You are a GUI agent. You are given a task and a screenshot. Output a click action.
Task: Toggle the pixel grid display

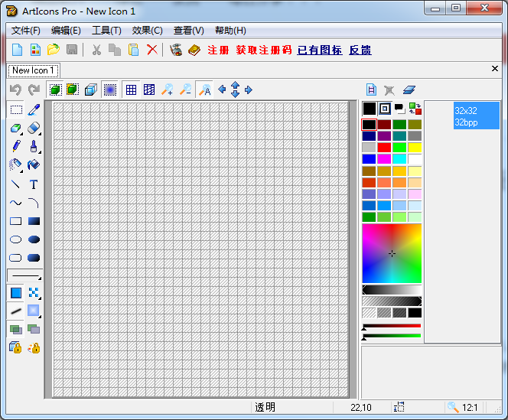[131, 90]
